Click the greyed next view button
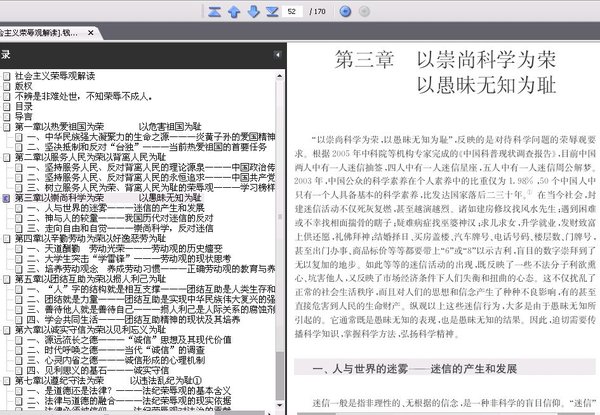Viewport: 600px width, 415px height. point(364,11)
